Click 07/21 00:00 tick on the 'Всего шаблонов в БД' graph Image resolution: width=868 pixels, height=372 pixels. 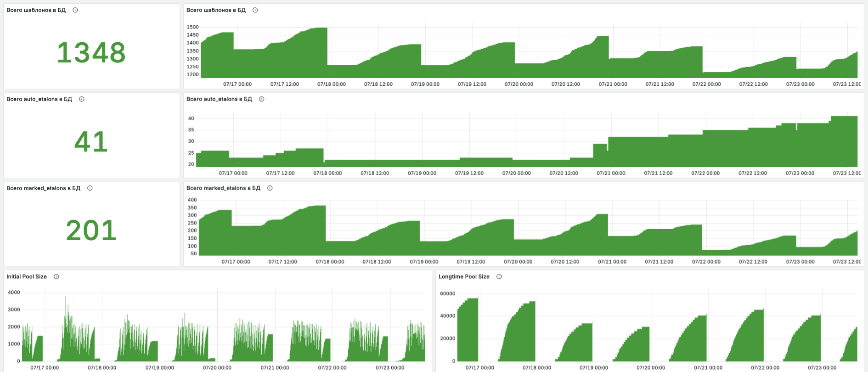pyautogui.click(x=613, y=85)
